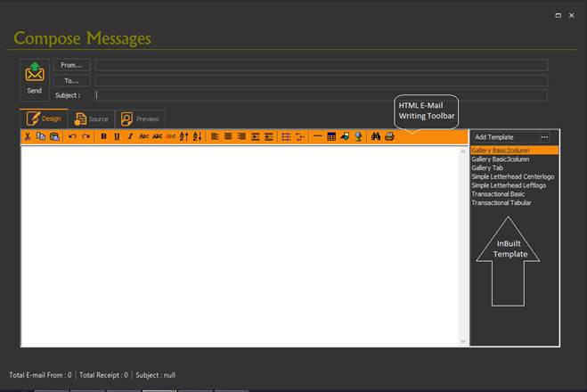Image resolution: width=587 pixels, height=392 pixels.
Task: Click the From... button
Action: (71, 65)
